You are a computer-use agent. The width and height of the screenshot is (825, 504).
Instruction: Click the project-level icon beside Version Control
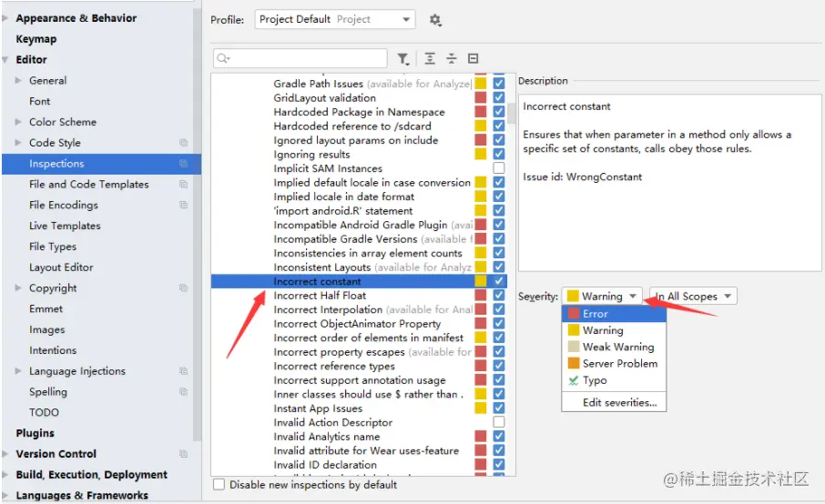click(x=183, y=454)
